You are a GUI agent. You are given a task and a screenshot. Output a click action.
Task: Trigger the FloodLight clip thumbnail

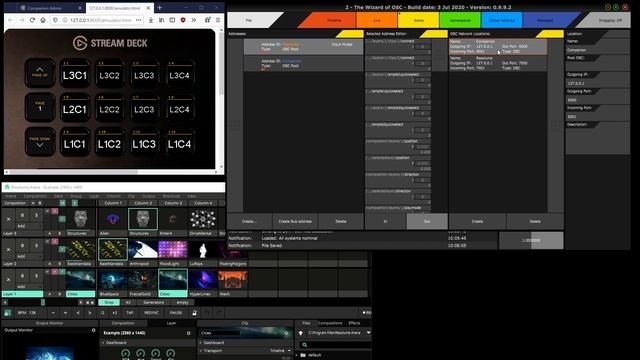click(x=173, y=249)
